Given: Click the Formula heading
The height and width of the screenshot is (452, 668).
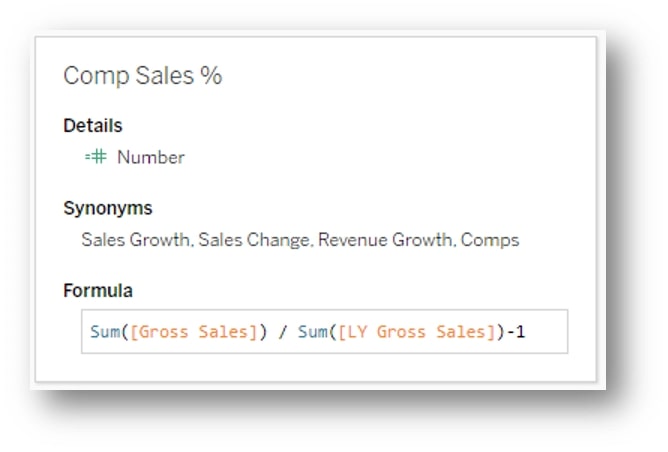Looking at the screenshot, I should pyautogui.click(x=98, y=291).
